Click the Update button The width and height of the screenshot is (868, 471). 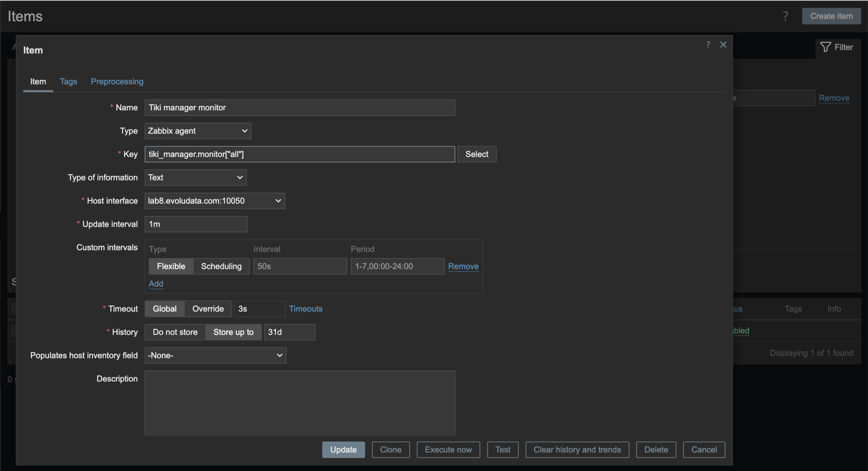(x=343, y=450)
